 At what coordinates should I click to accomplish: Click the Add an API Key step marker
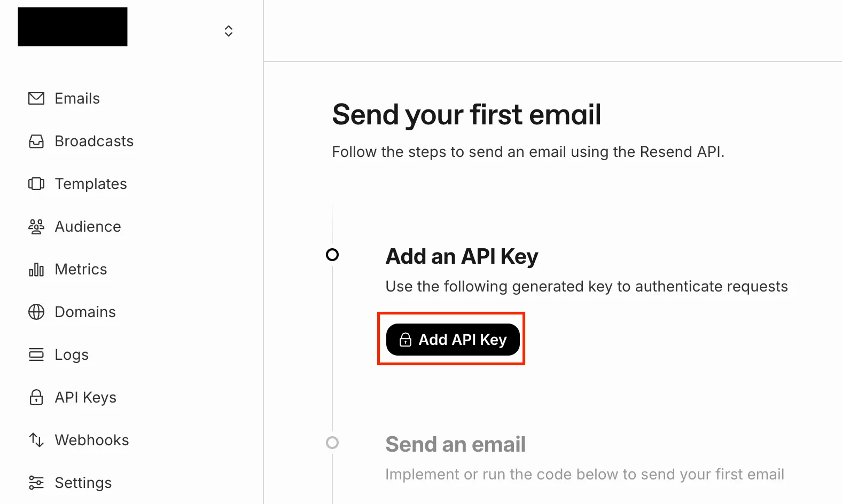(x=332, y=255)
